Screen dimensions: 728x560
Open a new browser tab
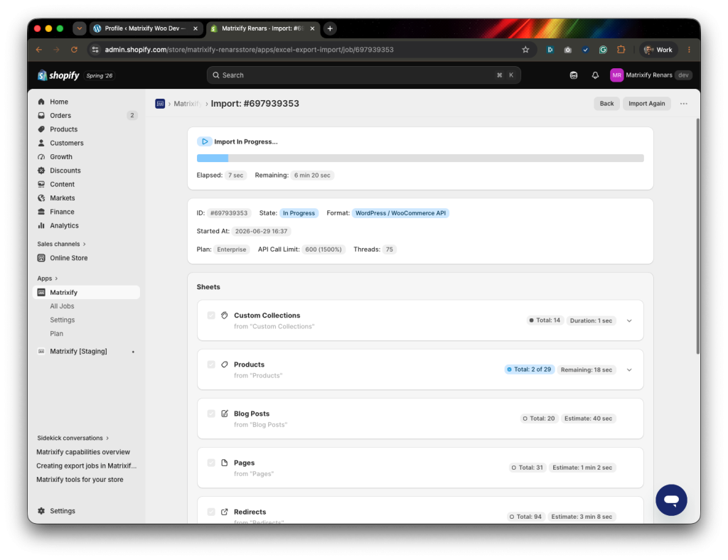click(330, 28)
